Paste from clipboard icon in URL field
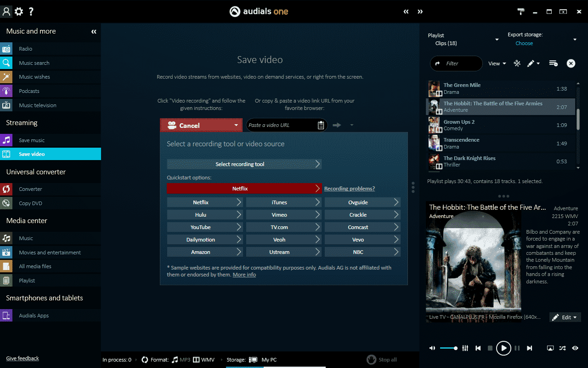Viewport: 588px width, 368px height. click(321, 125)
